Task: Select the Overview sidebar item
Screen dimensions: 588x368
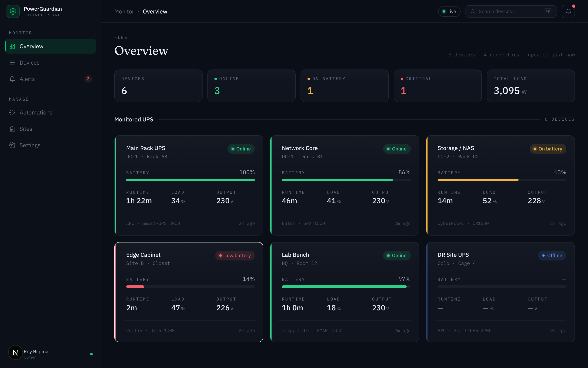Action: (50, 46)
